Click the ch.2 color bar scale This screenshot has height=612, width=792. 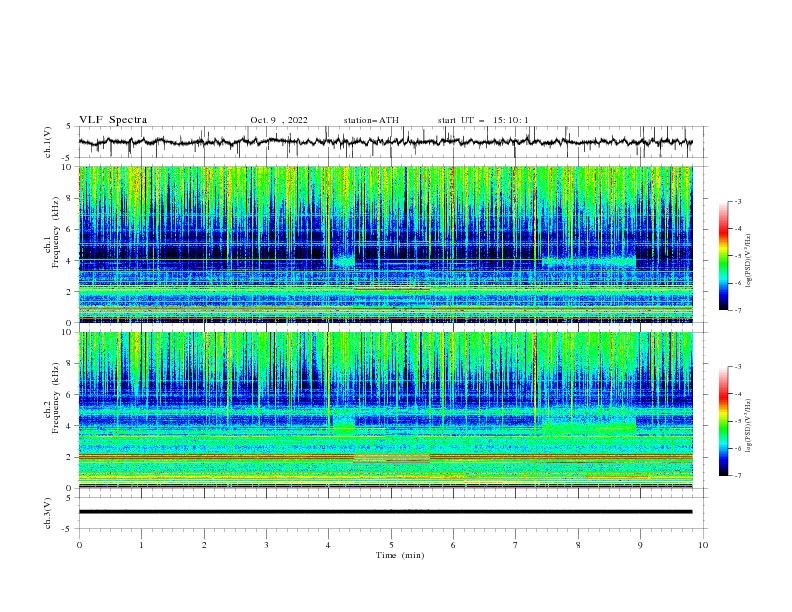[x=724, y=421]
